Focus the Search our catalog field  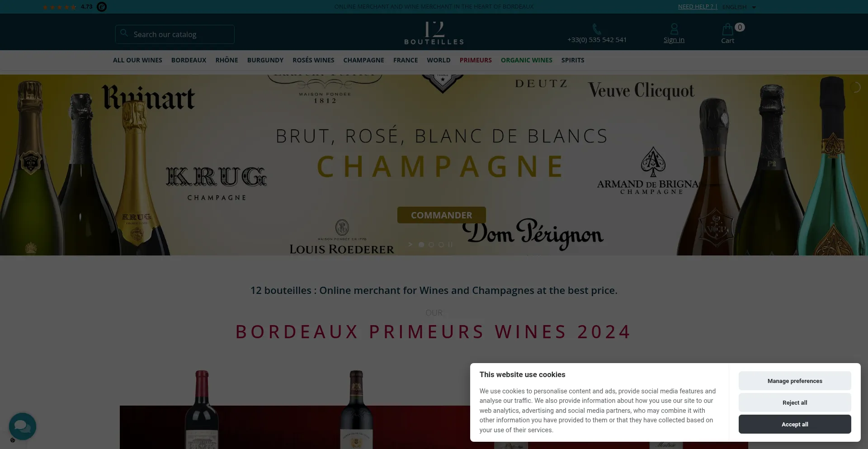(x=175, y=34)
